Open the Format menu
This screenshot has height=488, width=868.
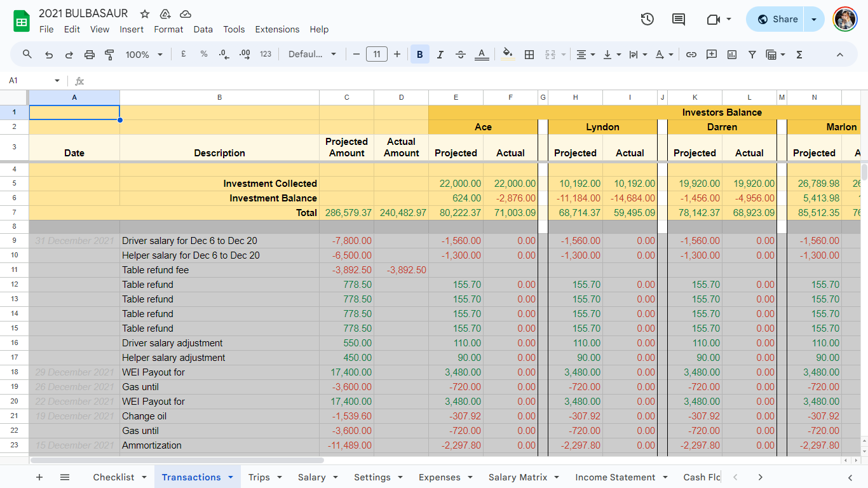pos(168,29)
